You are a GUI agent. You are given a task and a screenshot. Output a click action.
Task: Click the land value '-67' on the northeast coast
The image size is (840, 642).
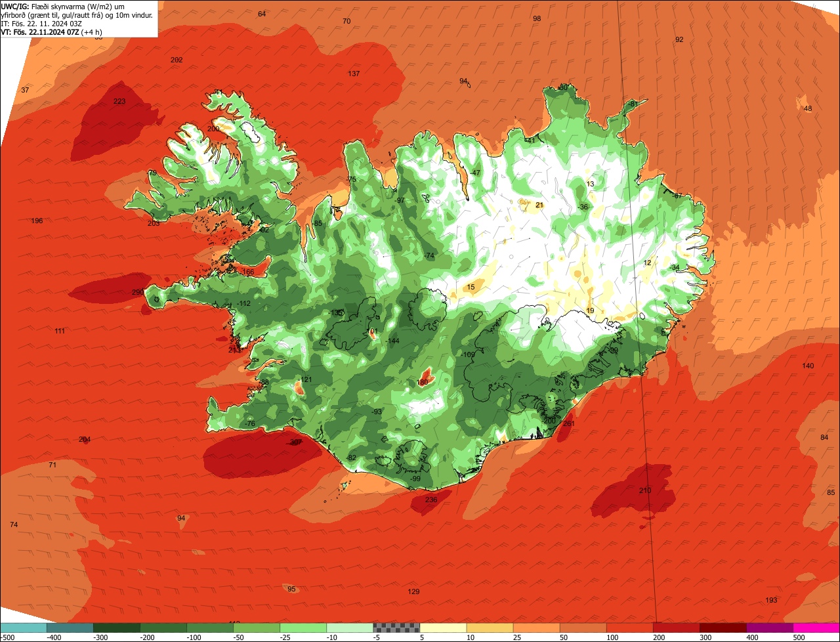(x=677, y=196)
